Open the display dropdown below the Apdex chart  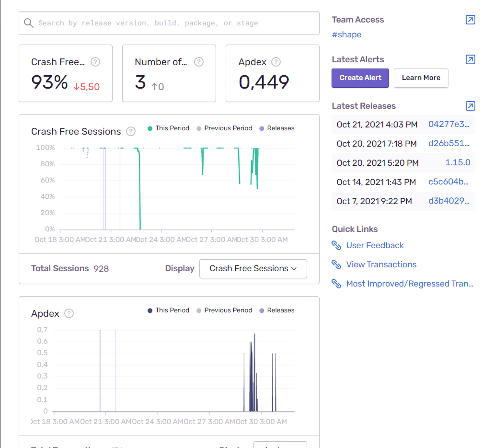coord(280,445)
